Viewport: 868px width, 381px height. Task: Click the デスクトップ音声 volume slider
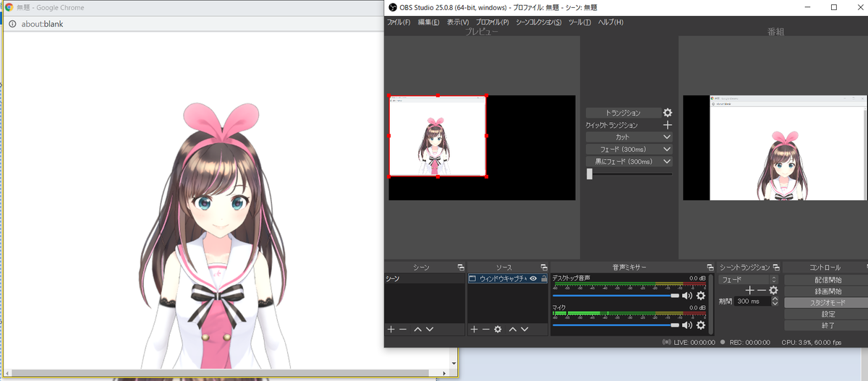[616, 296]
